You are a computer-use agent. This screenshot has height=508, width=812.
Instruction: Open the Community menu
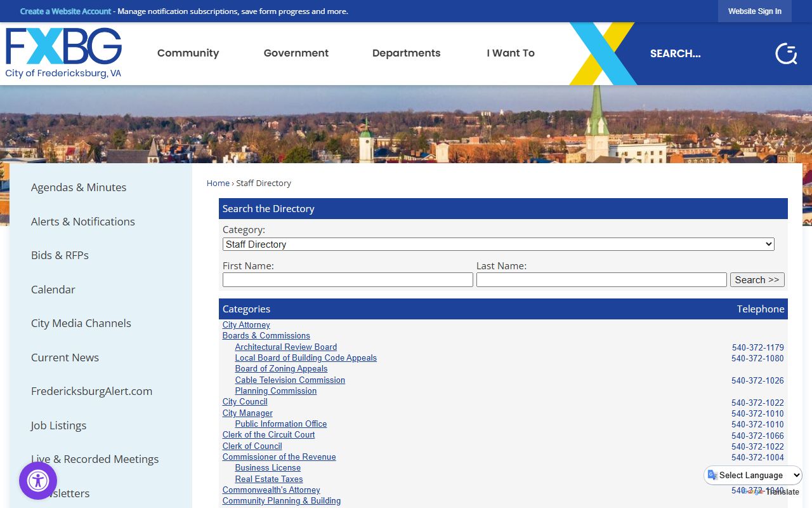click(x=188, y=53)
